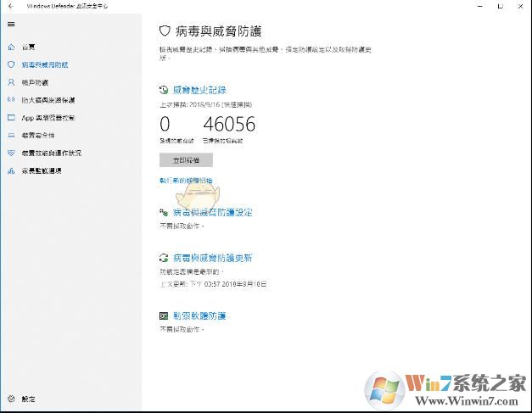
Task: Open Device performance & health in sidebar
Action: tap(51, 153)
